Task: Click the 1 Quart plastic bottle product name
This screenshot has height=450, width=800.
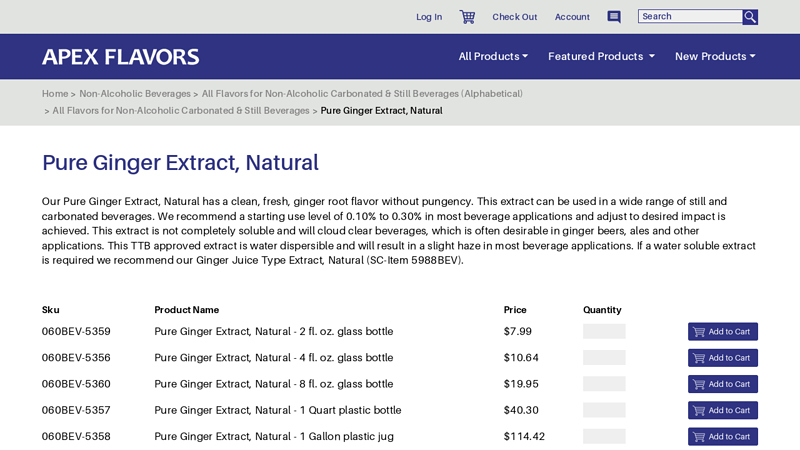Action: click(278, 410)
